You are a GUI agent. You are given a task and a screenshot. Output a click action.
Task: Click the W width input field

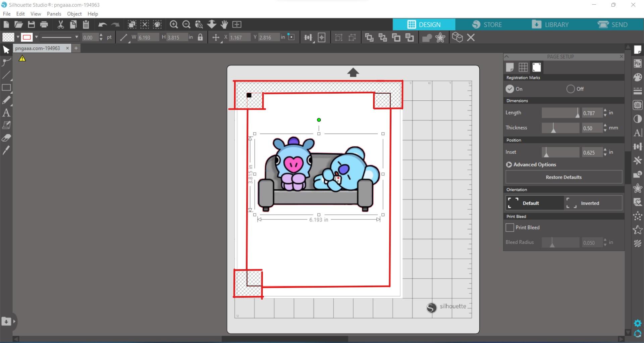click(148, 37)
